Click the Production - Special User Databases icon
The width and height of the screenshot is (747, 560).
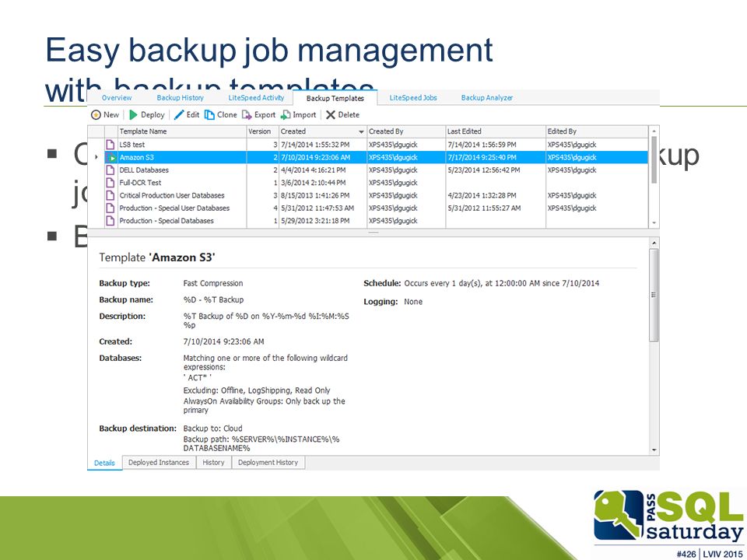[110, 208]
